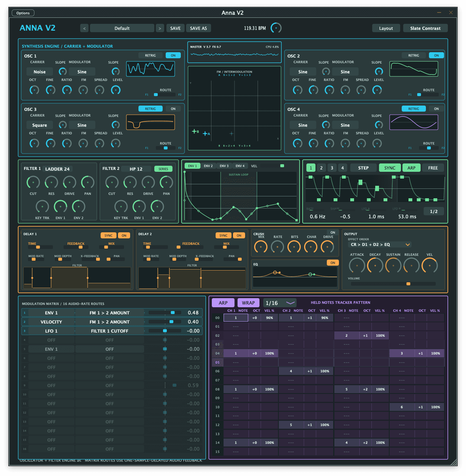Click the OSC 2 RATIO knob
This screenshot has height=476, width=466.
pos(329,90)
